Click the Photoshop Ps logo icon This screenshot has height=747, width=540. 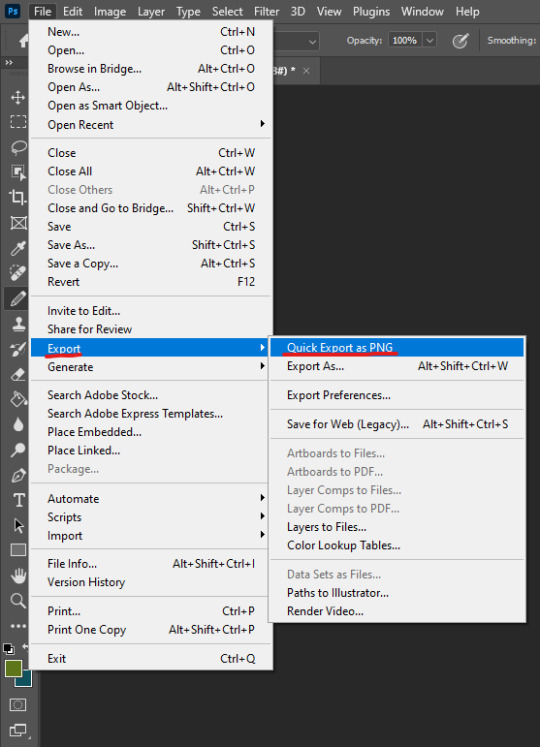[x=12, y=11]
